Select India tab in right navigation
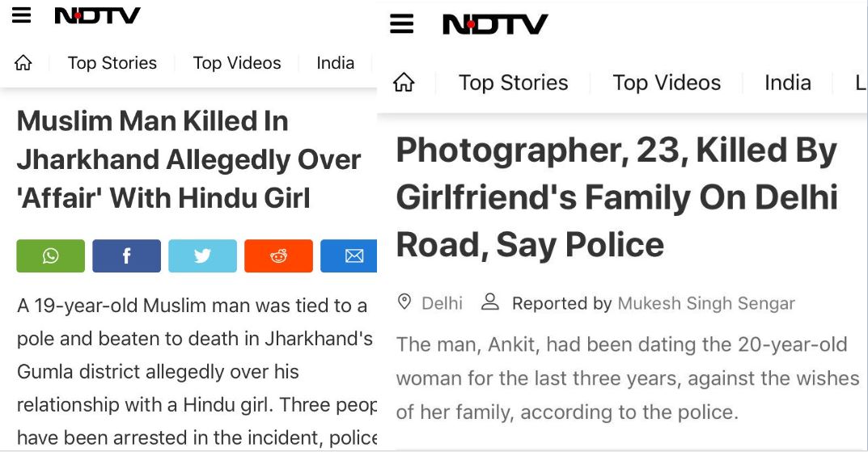The width and height of the screenshot is (868, 452). [x=787, y=82]
